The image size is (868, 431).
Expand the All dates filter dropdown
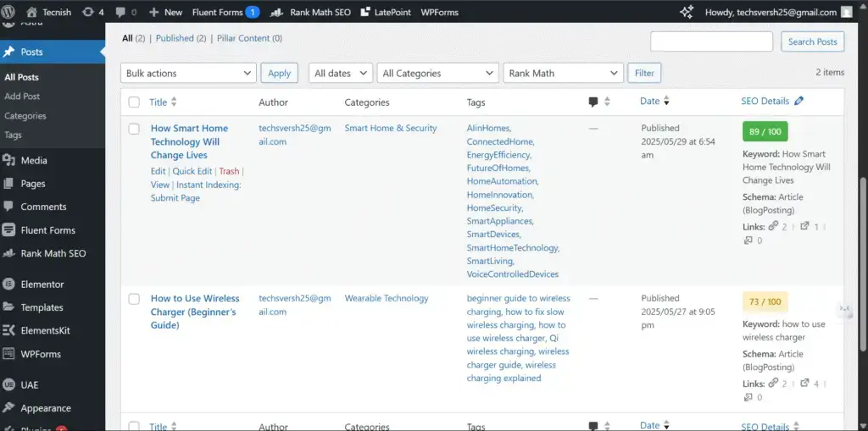[x=340, y=74]
